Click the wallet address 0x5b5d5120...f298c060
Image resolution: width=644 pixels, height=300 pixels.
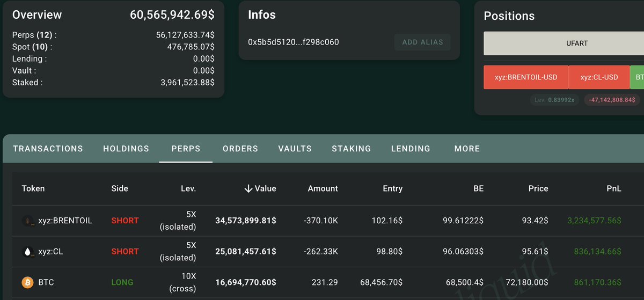click(294, 42)
